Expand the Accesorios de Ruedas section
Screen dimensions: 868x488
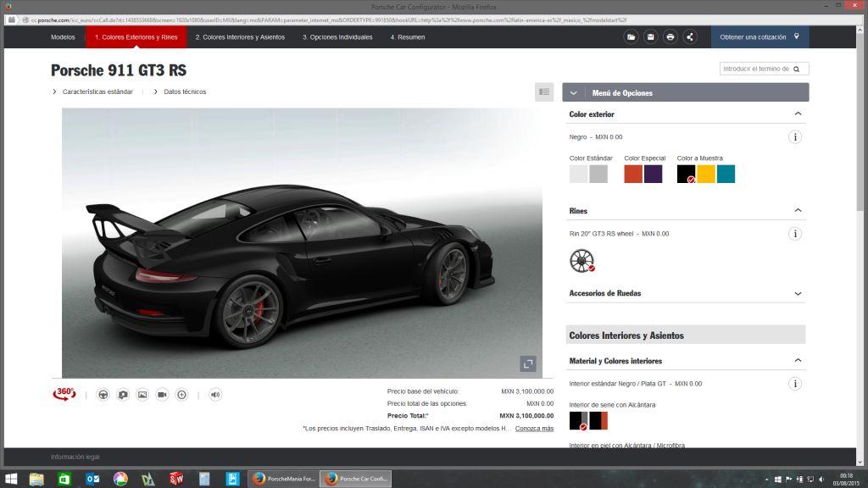[798, 293]
